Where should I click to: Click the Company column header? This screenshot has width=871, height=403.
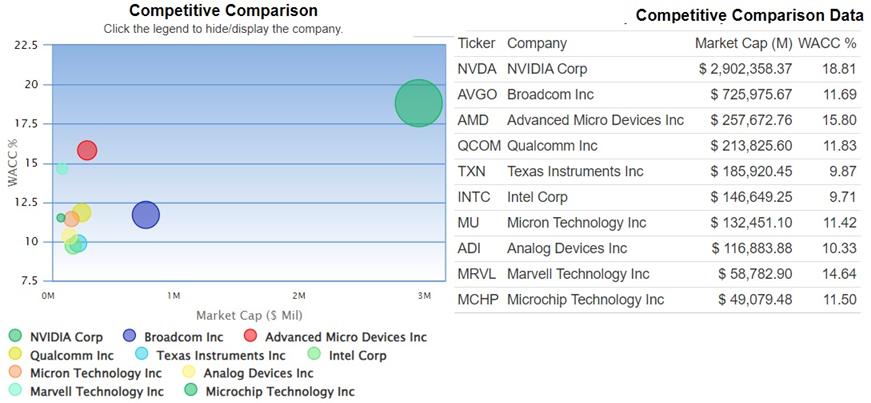[537, 44]
